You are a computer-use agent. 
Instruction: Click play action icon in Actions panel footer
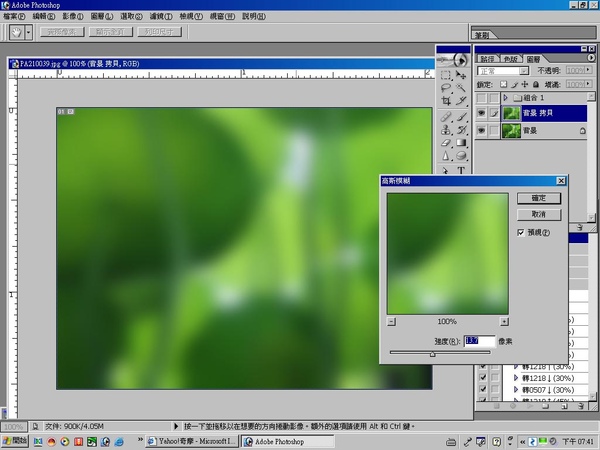(530, 406)
